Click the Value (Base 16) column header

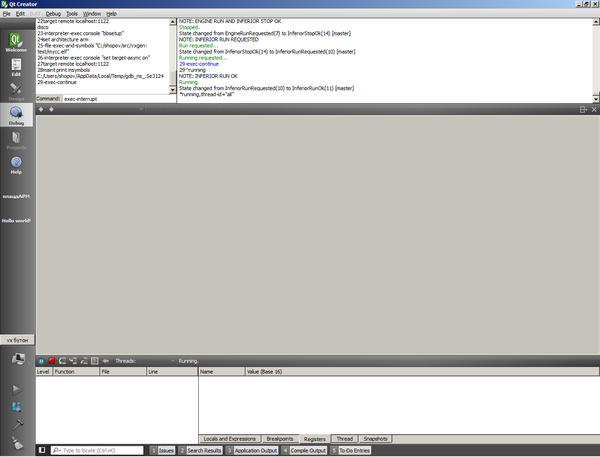coord(422,372)
